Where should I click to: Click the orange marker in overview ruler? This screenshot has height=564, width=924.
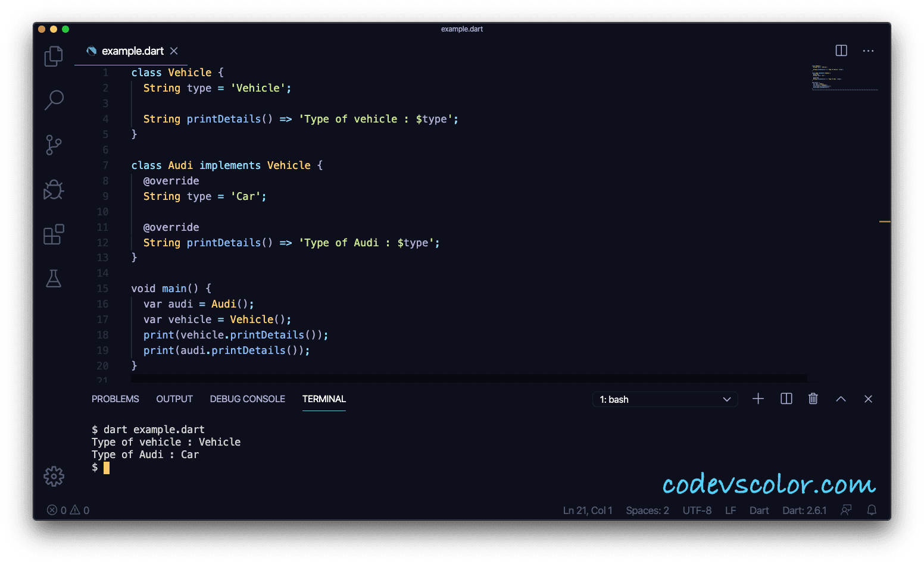[885, 221]
